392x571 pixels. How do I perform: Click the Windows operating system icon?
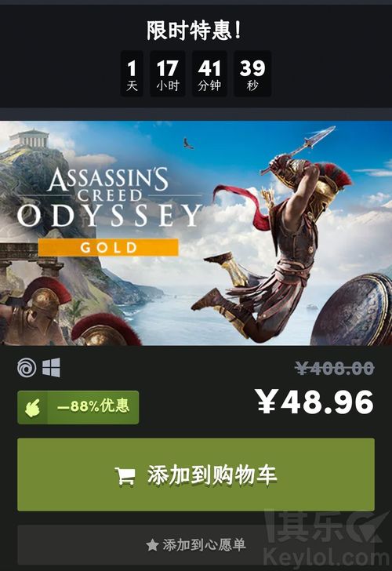click(x=51, y=367)
